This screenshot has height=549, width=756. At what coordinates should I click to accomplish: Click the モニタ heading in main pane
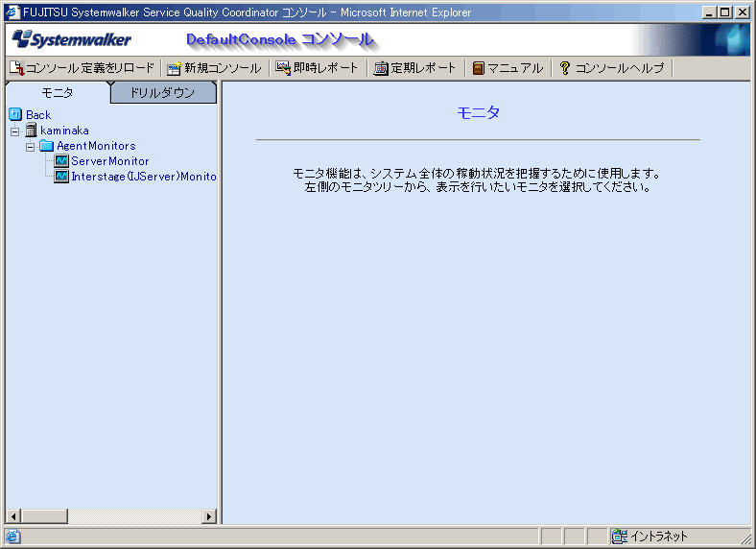479,112
